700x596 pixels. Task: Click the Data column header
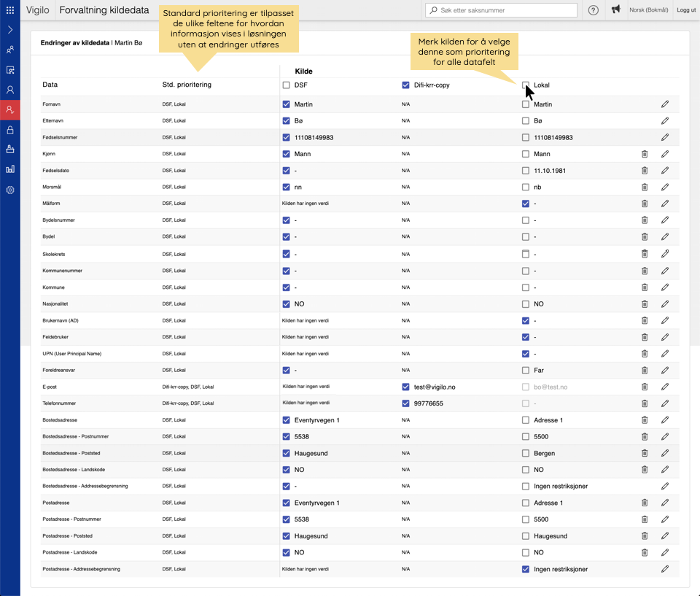coord(50,85)
